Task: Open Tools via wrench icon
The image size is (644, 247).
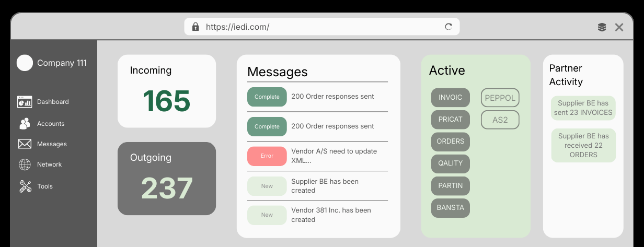Action: [25, 186]
